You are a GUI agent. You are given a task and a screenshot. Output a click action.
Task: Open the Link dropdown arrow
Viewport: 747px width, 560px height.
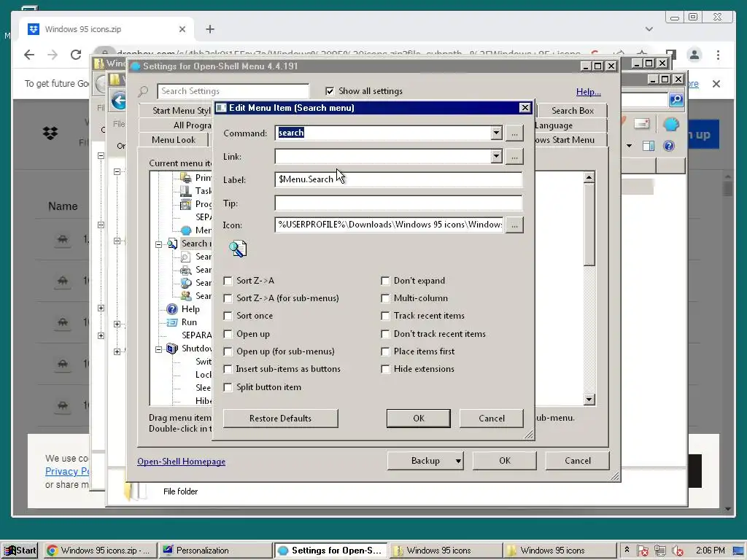496,156
